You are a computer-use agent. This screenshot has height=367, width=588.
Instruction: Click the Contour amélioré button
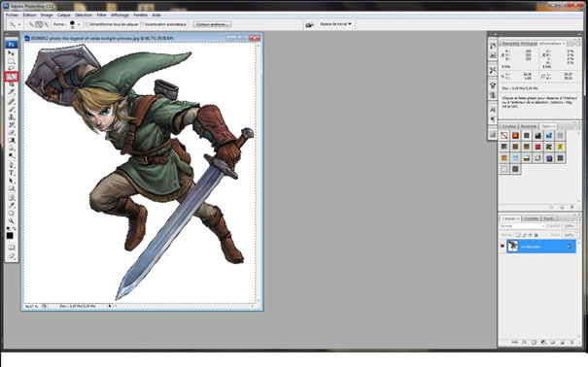click(212, 24)
